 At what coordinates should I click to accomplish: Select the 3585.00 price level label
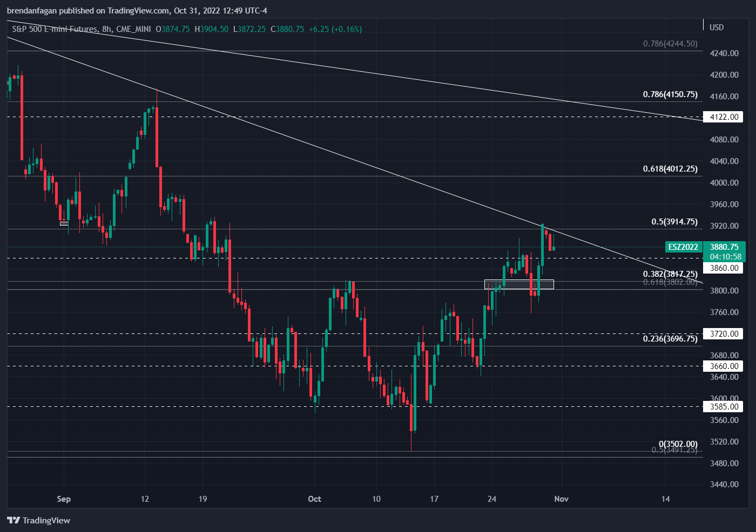[724, 407]
